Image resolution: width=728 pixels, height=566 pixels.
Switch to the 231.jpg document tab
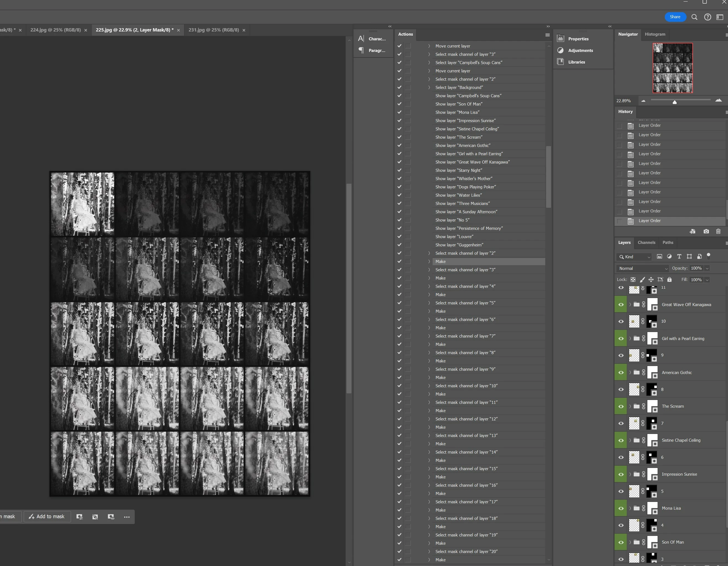tap(214, 30)
